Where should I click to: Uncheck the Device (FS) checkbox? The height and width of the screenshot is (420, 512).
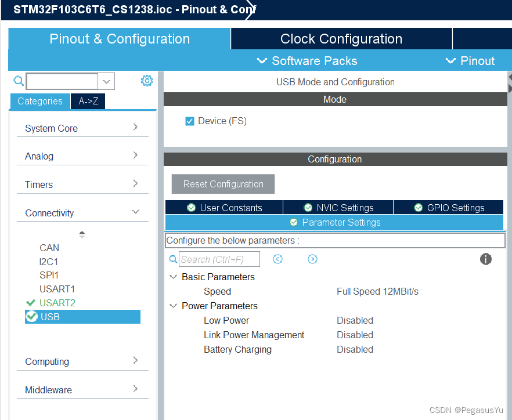click(189, 121)
